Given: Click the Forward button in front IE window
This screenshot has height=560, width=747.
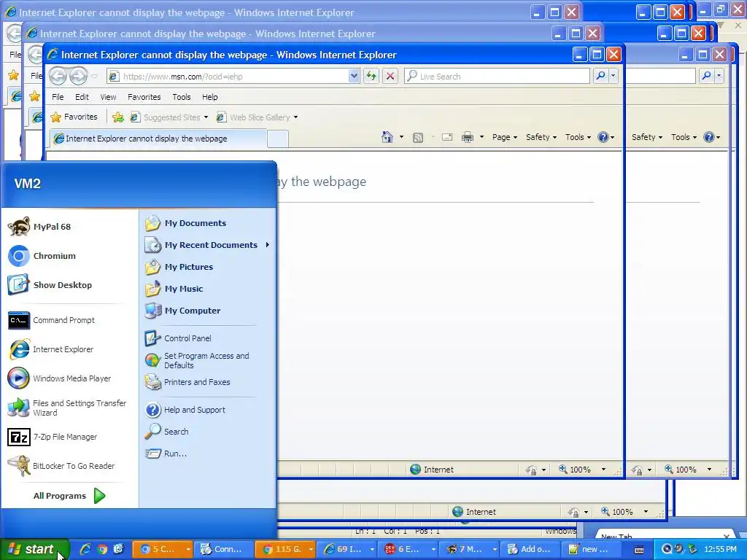Looking at the screenshot, I should 79,76.
